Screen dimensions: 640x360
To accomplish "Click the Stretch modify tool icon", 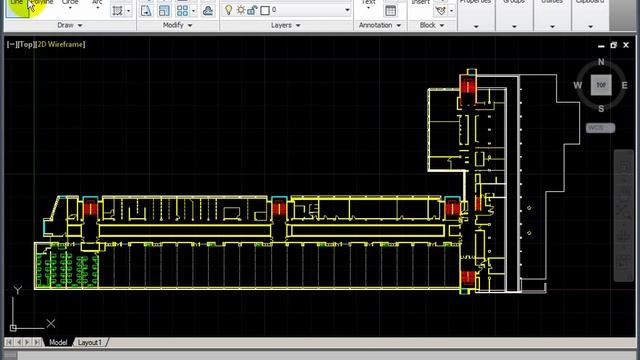I will [146, 11].
